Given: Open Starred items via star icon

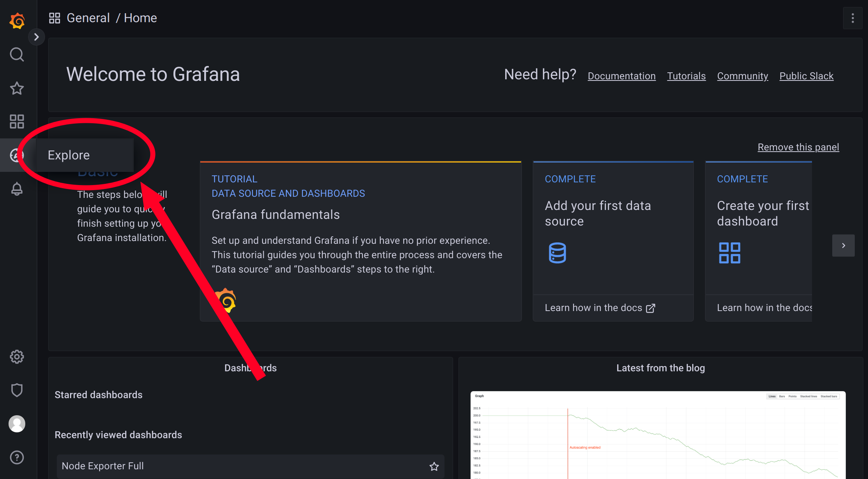Looking at the screenshot, I should click(x=17, y=88).
